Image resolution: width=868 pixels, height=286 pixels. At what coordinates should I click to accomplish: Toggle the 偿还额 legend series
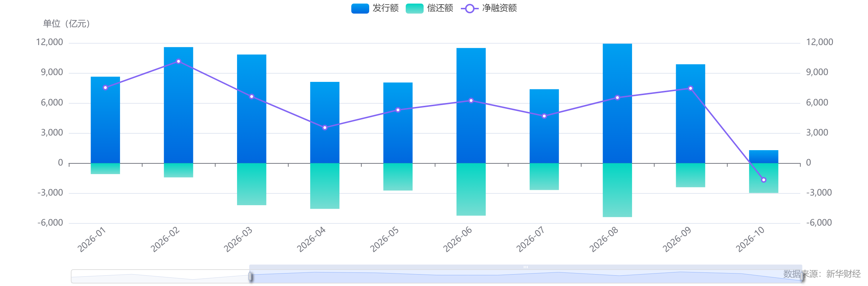click(x=429, y=8)
